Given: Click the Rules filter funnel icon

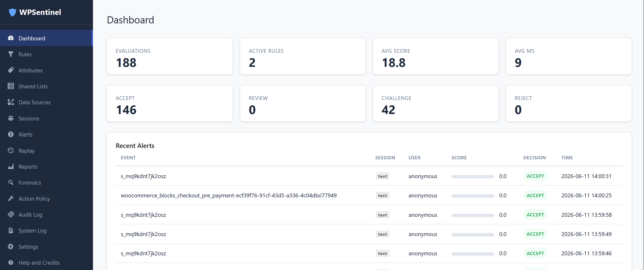Looking at the screenshot, I should click(11, 54).
